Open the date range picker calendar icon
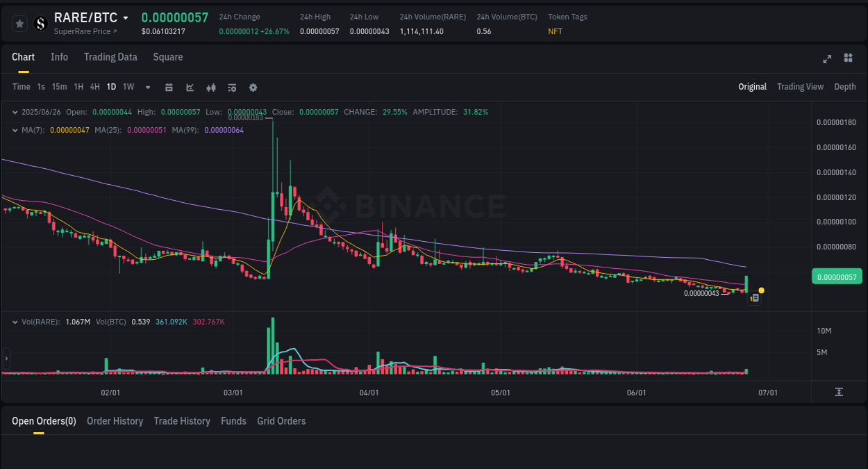Image resolution: width=868 pixels, height=469 pixels. click(x=169, y=87)
